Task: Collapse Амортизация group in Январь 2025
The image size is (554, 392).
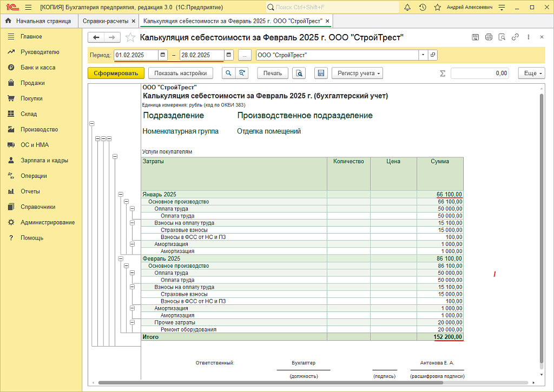Action: tap(132, 244)
